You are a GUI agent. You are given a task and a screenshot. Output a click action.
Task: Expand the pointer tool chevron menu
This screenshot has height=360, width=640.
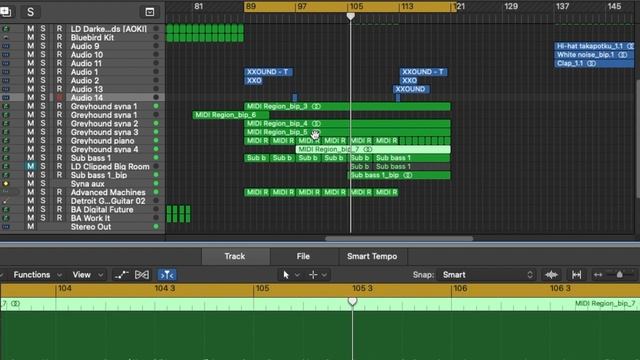(298, 275)
